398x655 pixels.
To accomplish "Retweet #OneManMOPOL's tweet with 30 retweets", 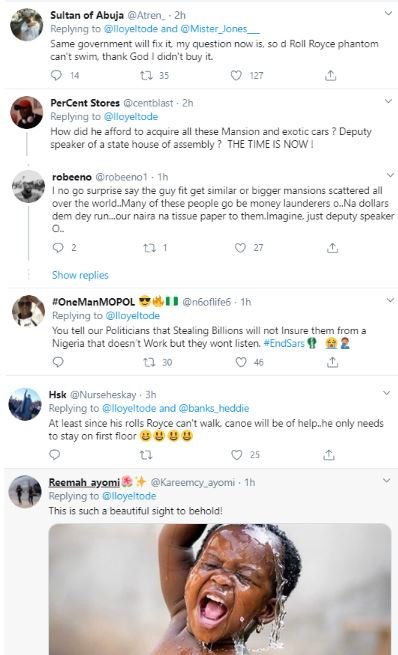I will [x=149, y=362].
